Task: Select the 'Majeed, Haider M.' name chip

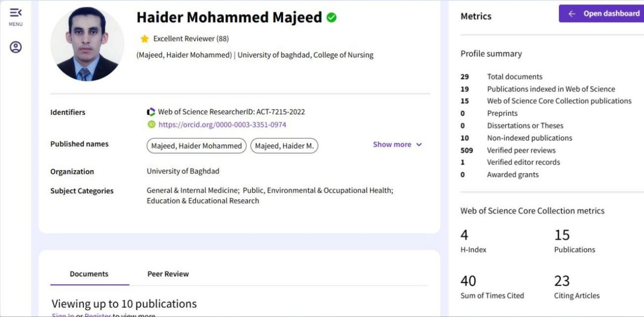Action: tap(284, 146)
